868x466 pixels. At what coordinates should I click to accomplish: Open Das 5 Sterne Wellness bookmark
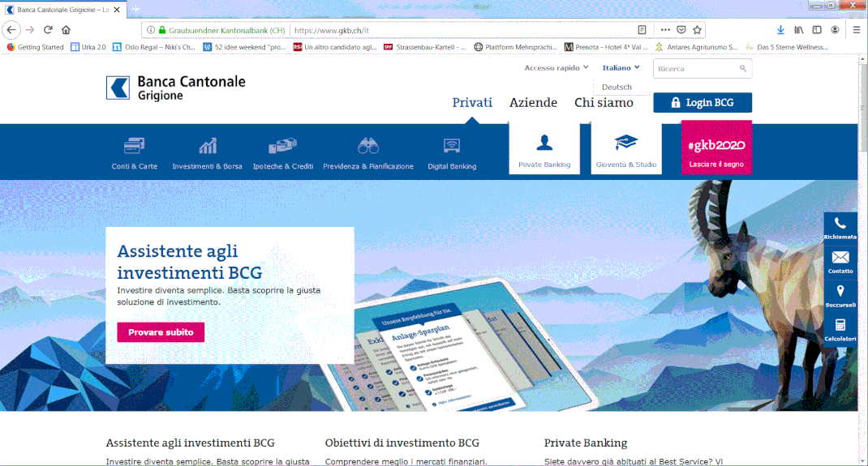787,47
